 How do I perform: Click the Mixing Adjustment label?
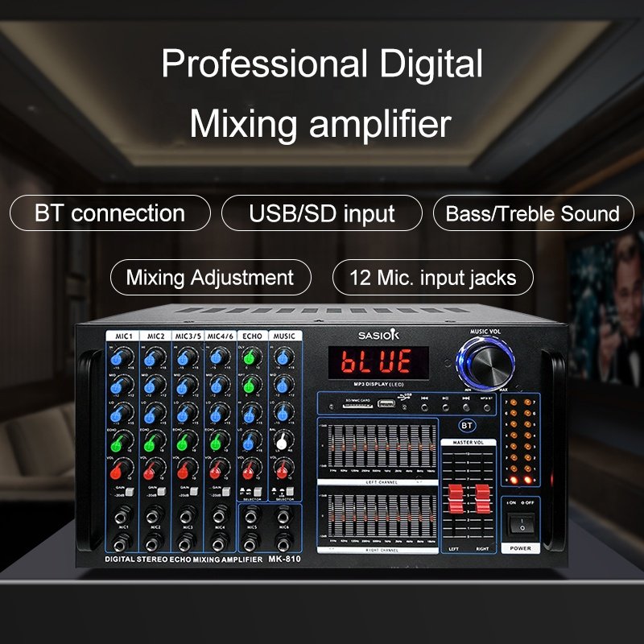tap(210, 277)
